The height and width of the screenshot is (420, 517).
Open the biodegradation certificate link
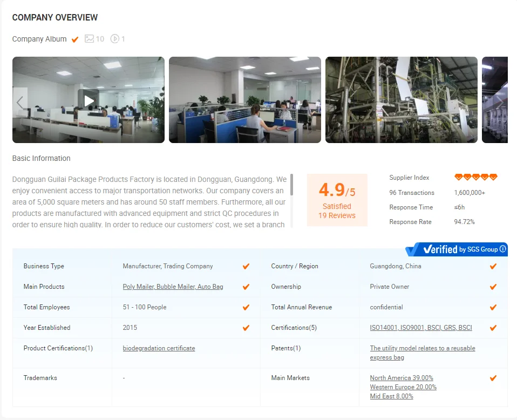(159, 348)
